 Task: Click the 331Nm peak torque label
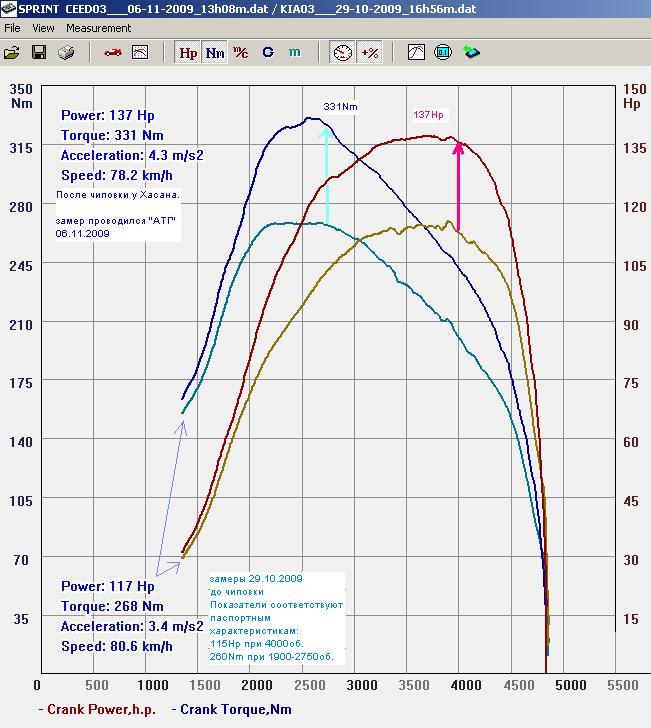[340, 106]
